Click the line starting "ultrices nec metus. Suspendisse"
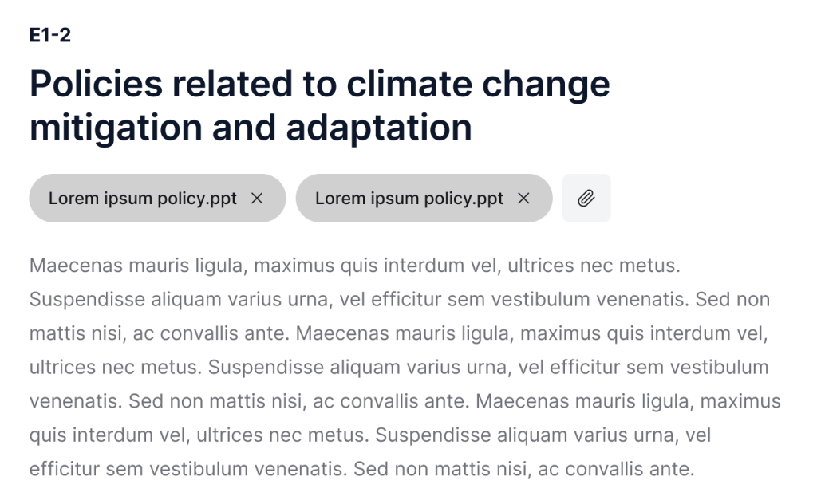The width and height of the screenshot is (817, 504). pyautogui.click(x=399, y=368)
